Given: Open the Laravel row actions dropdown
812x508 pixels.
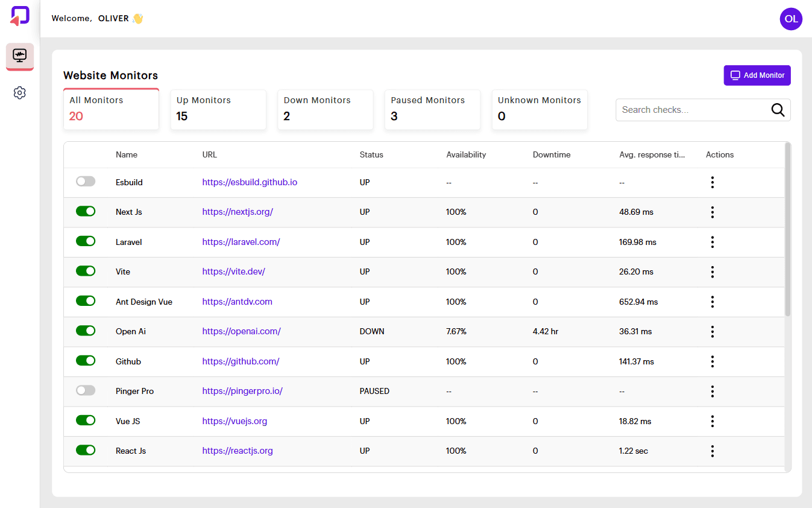Looking at the screenshot, I should point(713,241).
